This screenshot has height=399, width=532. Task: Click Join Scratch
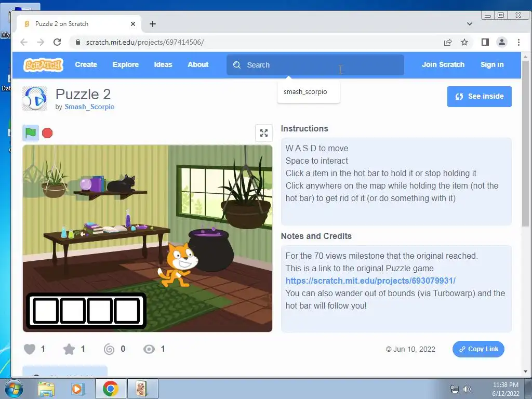(x=443, y=64)
